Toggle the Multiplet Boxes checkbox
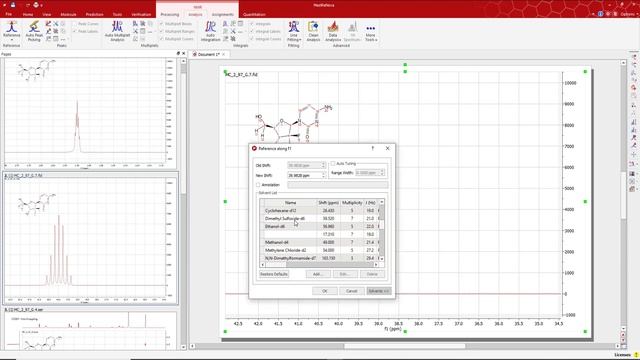This screenshot has height=360, width=640. [x=161, y=24]
